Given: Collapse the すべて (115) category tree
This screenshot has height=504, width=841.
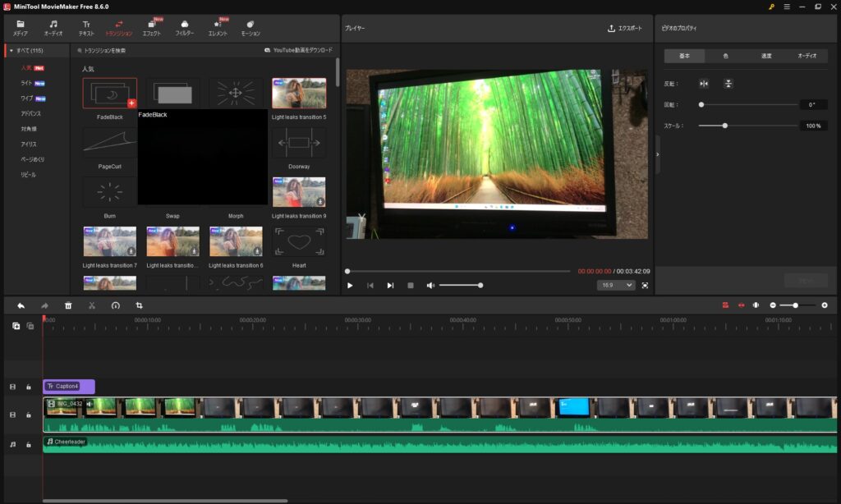Looking at the screenshot, I should pyautogui.click(x=11, y=50).
